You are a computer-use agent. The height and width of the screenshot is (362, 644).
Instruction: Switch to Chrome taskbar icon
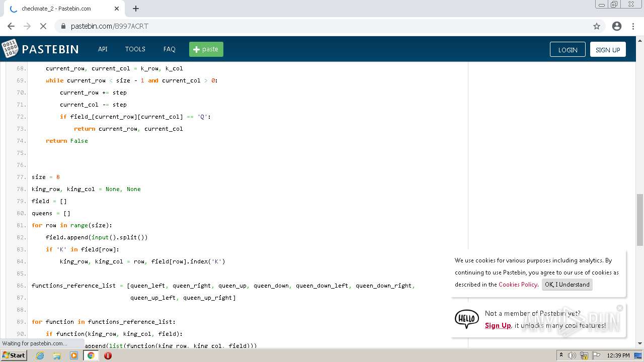[91, 355]
